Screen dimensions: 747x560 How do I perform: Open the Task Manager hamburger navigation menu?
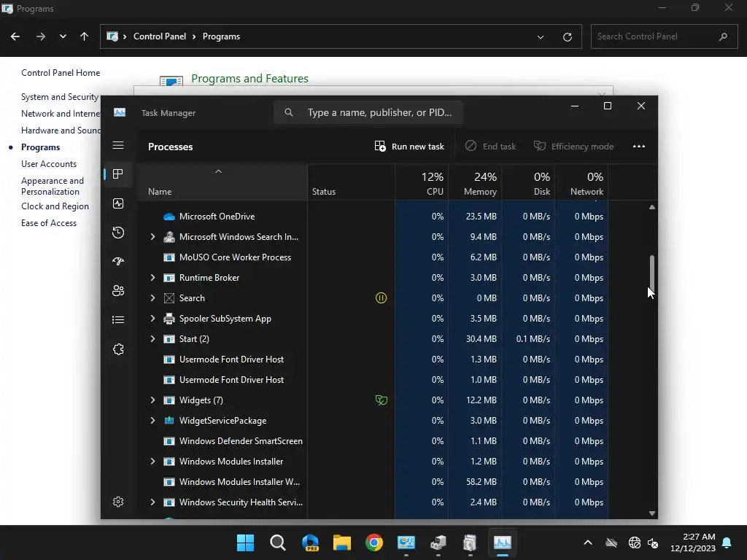[x=118, y=145]
